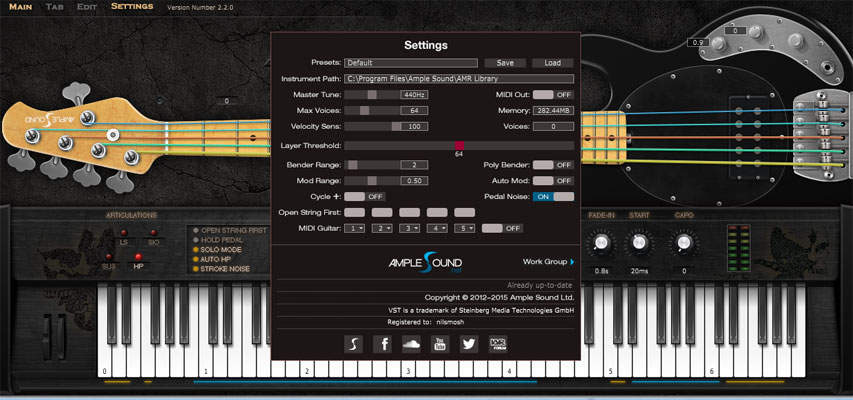
Task: Open the Work Group link
Action: pyautogui.click(x=545, y=262)
